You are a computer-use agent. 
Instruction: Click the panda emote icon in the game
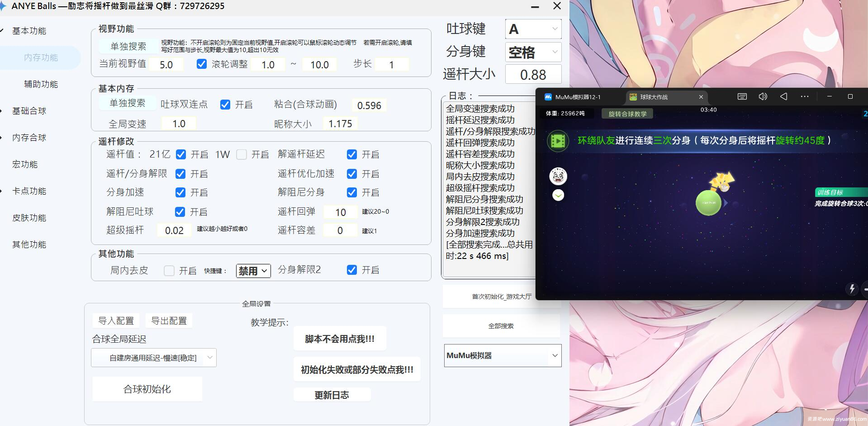tap(558, 177)
